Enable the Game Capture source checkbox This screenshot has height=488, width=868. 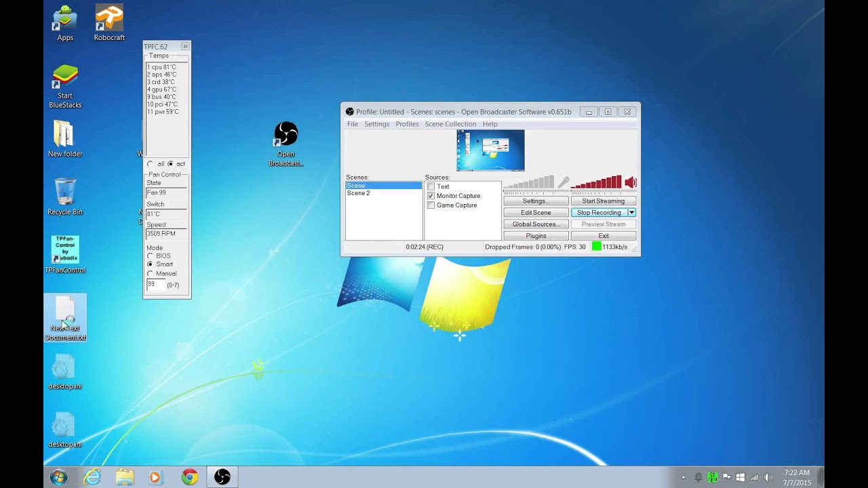click(431, 205)
